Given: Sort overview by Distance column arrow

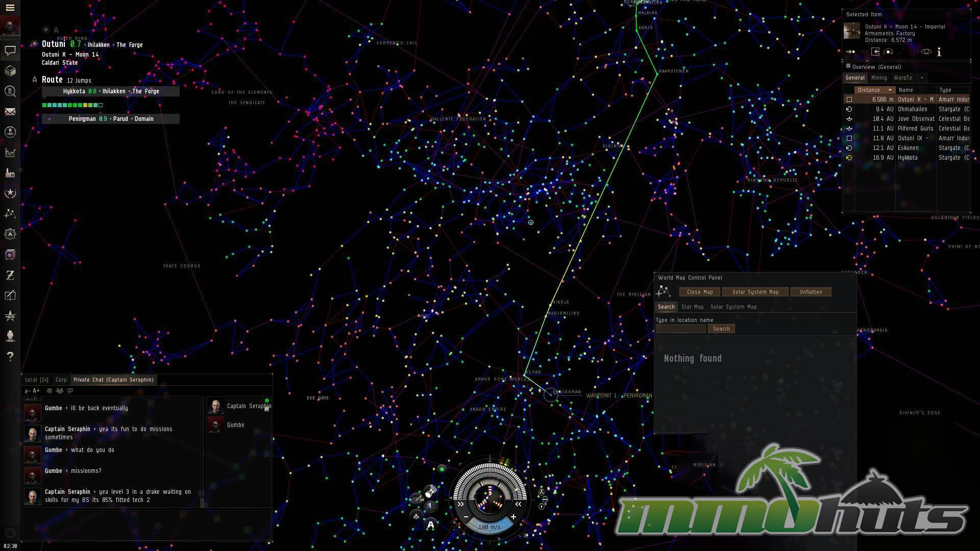Looking at the screenshot, I should click(x=890, y=90).
